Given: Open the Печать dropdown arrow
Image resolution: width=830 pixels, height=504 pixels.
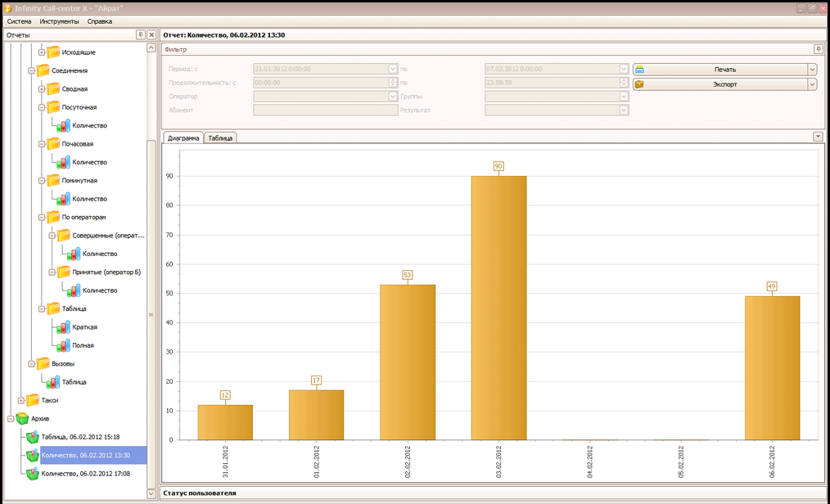Looking at the screenshot, I should [812, 70].
